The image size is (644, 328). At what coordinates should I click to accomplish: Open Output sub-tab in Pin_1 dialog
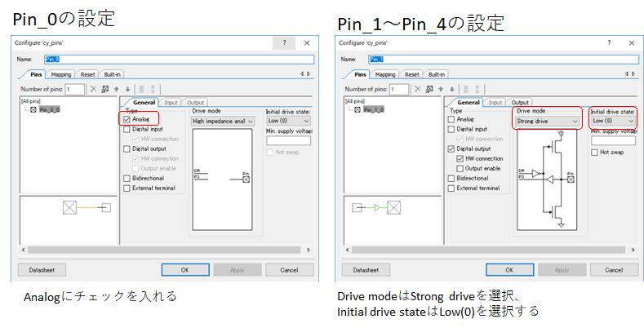click(520, 102)
